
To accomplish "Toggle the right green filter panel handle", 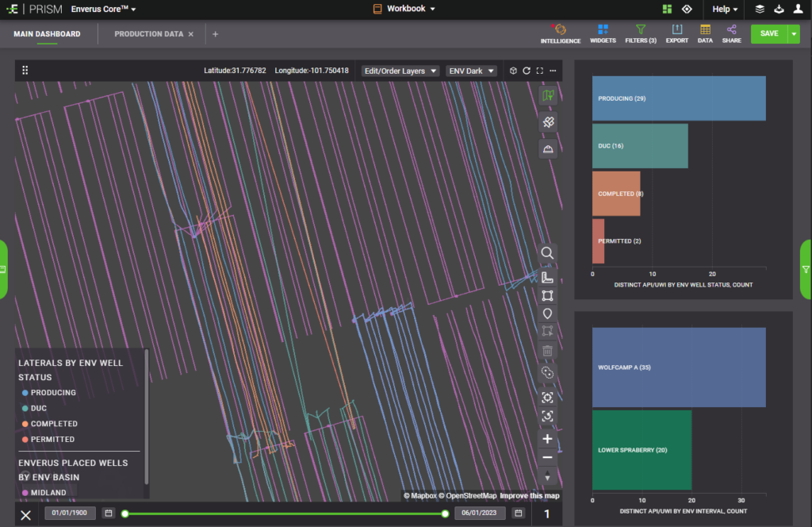I will (x=806, y=269).
